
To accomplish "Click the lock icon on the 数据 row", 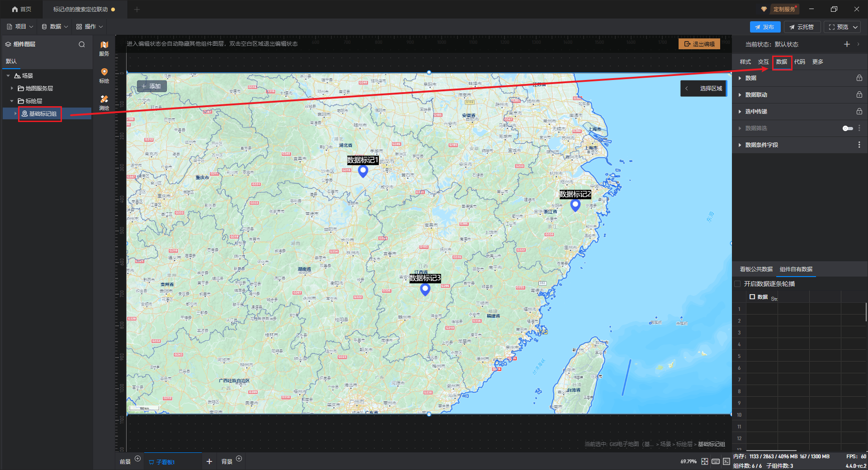I will click(x=859, y=78).
